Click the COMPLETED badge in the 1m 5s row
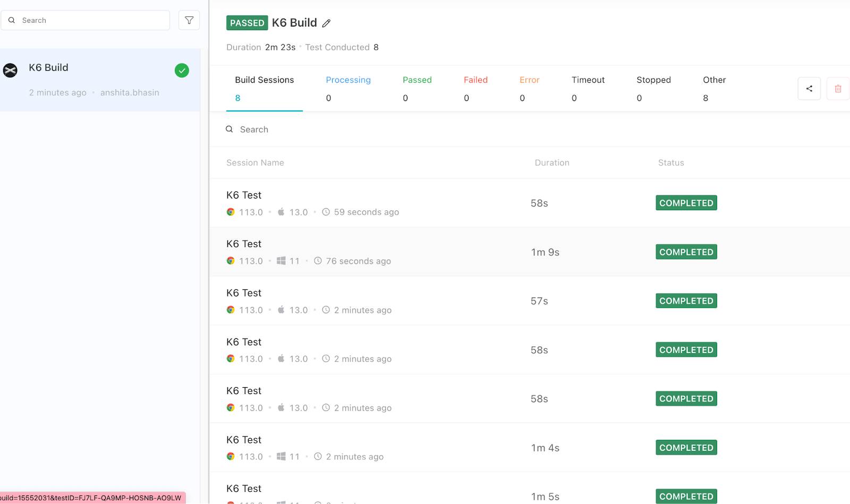Screen dimensions: 850x504 tap(686, 496)
